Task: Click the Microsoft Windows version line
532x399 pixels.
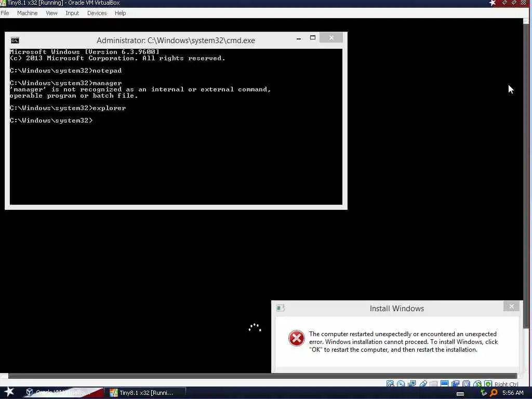Action: [85, 52]
